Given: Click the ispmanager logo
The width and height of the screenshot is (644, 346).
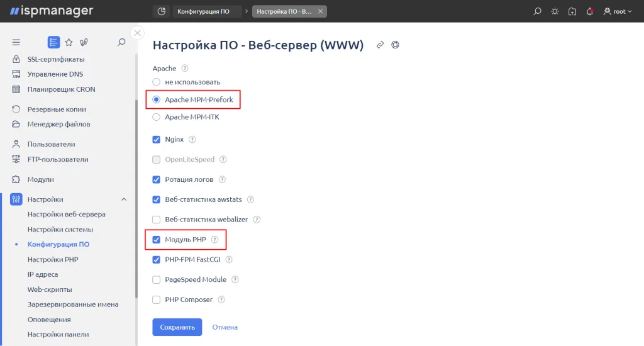Looking at the screenshot, I should pos(52,11).
